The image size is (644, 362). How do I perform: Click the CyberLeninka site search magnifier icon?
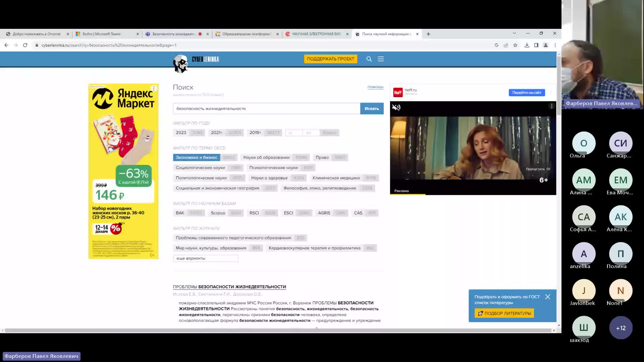[x=369, y=59]
